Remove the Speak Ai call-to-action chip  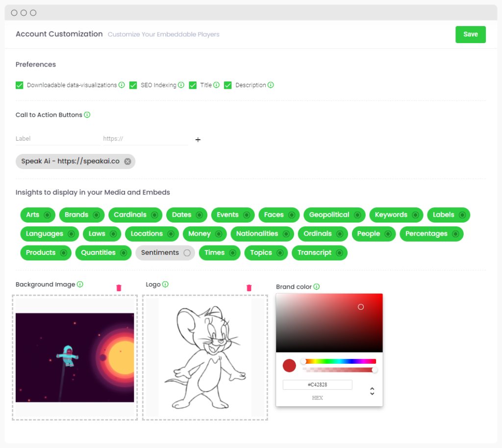pos(127,161)
